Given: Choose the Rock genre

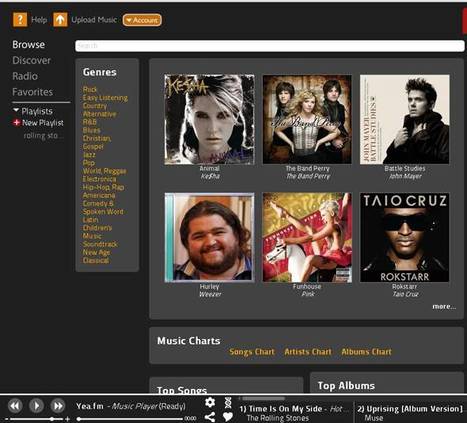Looking at the screenshot, I should click(90, 89).
